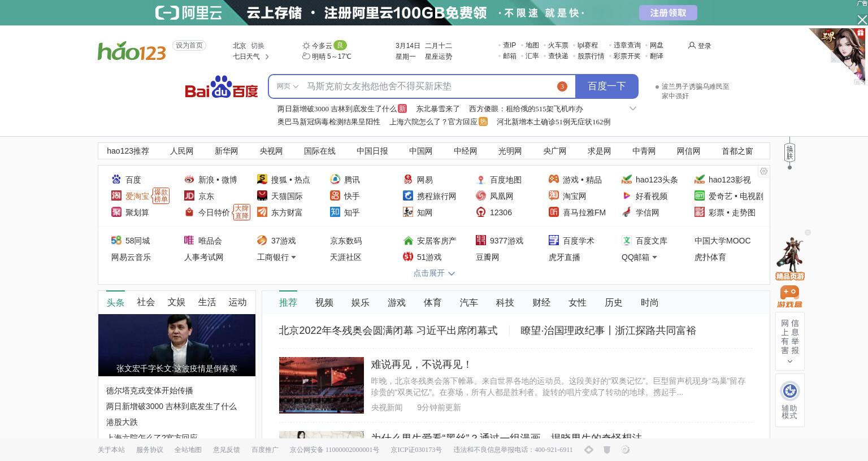Click the Tencent penguin icon
The height and width of the screenshot is (461, 868).
335,180
